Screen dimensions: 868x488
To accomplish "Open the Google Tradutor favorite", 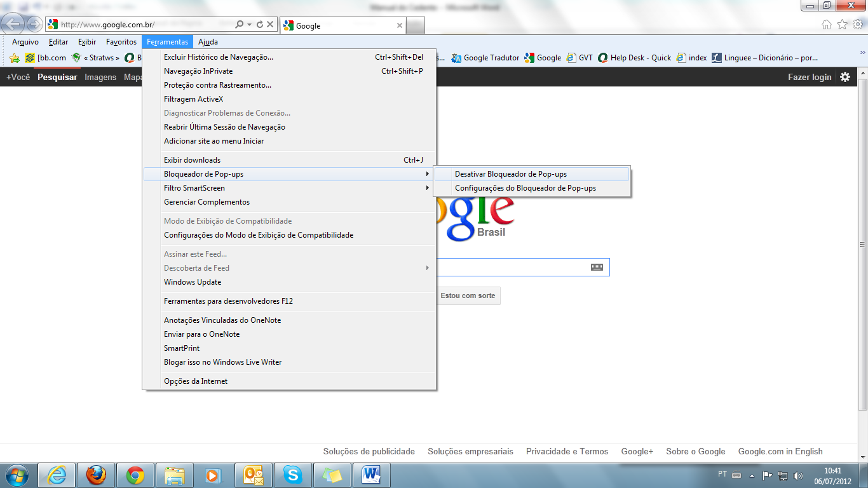I will (x=485, y=58).
